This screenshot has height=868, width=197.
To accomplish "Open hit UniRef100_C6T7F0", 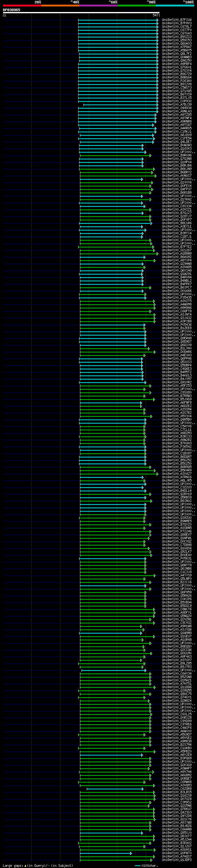I will pyautogui.click(x=176, y=30).
